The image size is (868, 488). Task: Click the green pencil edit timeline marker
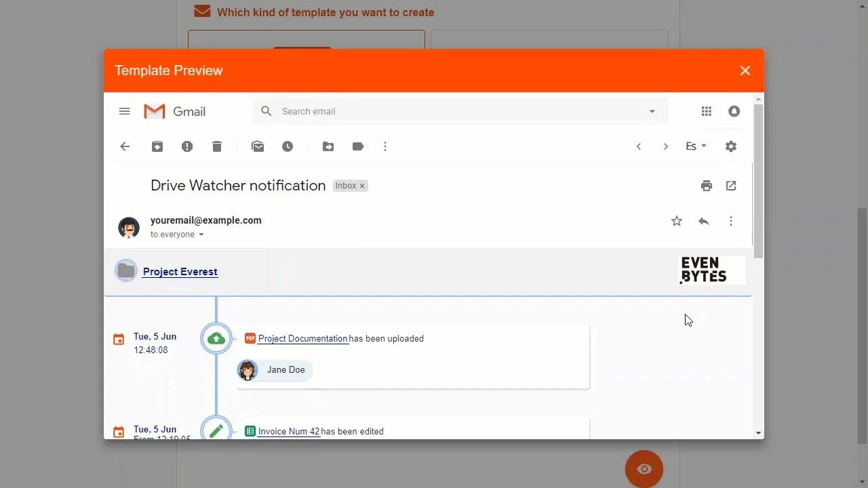216,430
